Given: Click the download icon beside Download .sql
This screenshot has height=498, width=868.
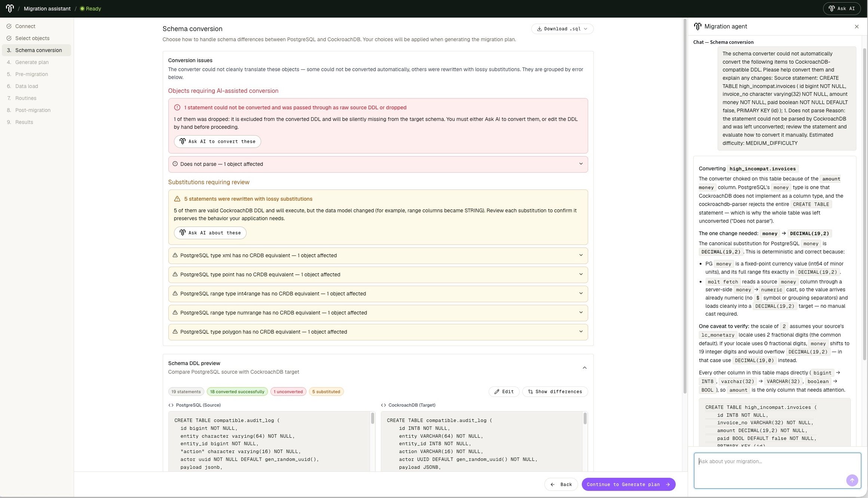Looking at the screenshot, I should (x=539, y=29).
